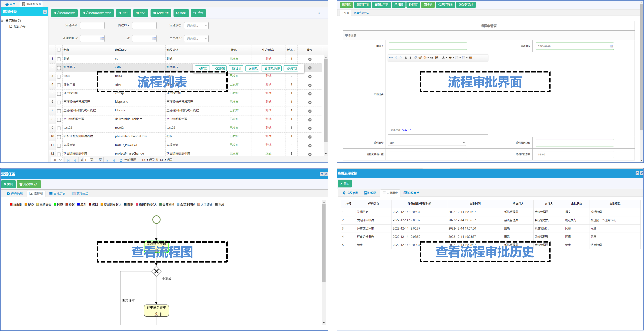
Task: Collapse the 流程分类 sidebar panel
Action: tap(45, 12)
